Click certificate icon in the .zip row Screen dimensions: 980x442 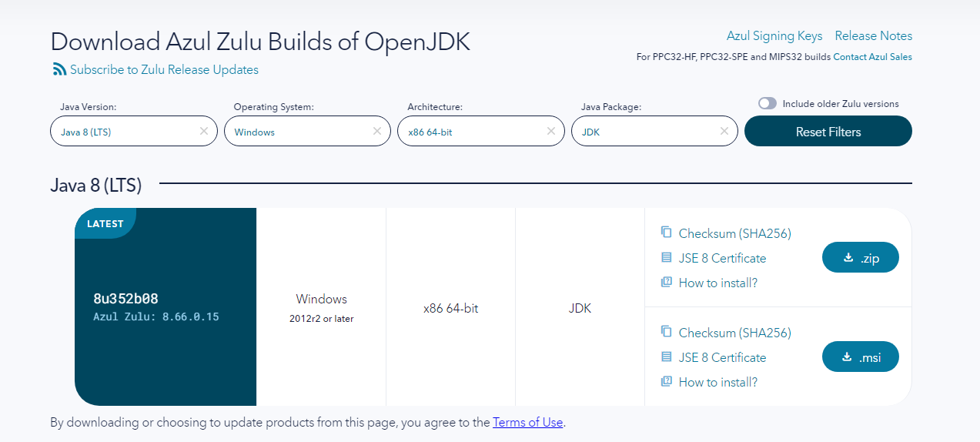coord(667,258)
